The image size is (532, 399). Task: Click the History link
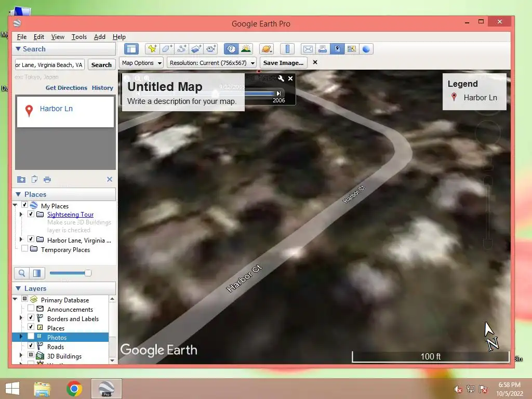(102, 88)
